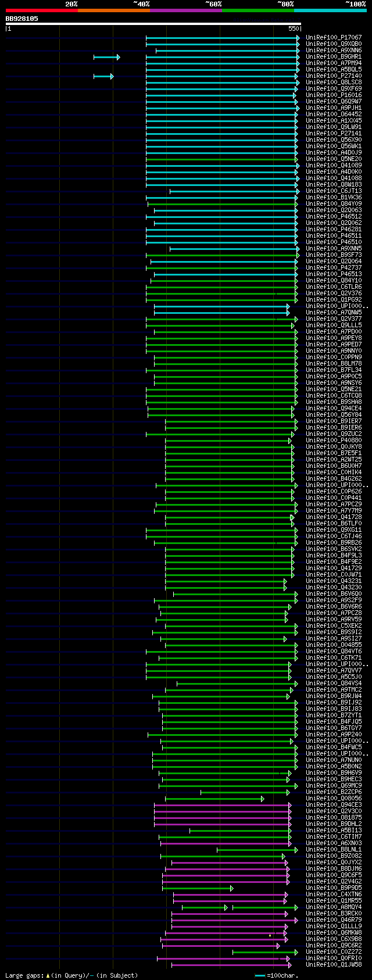Select label UniRef100_Q08056
372x980 pixels.
point(334,799)
